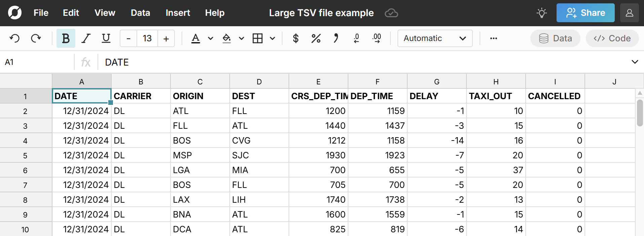Image resolution: width=644 pixels, height=236 pixels.
Task: Format cell as currency with dollar icon
Action: (x=296, y=38)
